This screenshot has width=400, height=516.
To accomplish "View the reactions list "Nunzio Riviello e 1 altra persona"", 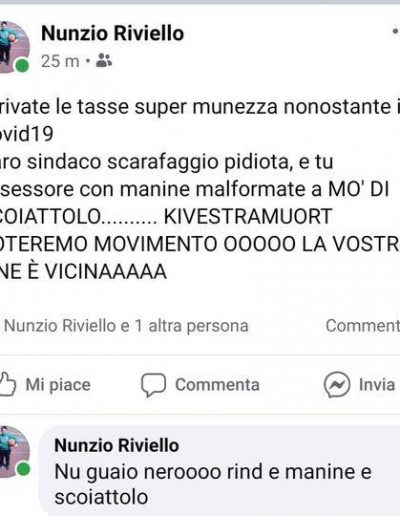I will pyautogui.click(x=126, y=326).
